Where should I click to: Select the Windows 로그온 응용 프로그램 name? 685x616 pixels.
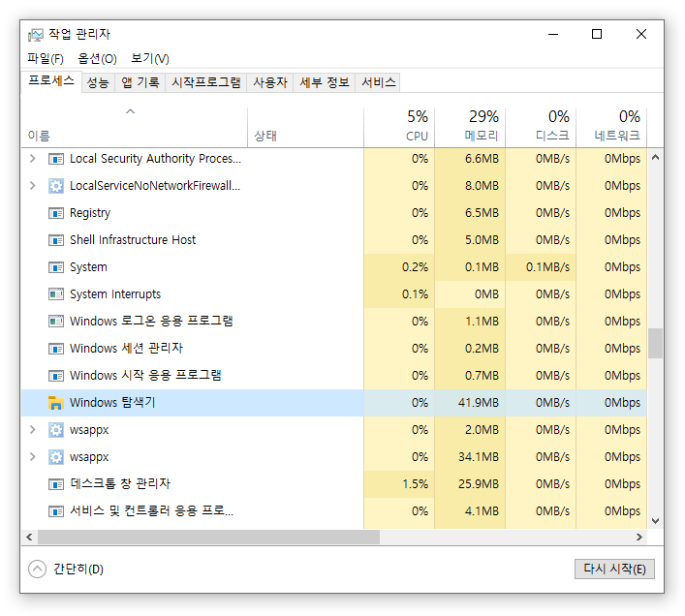151,322
